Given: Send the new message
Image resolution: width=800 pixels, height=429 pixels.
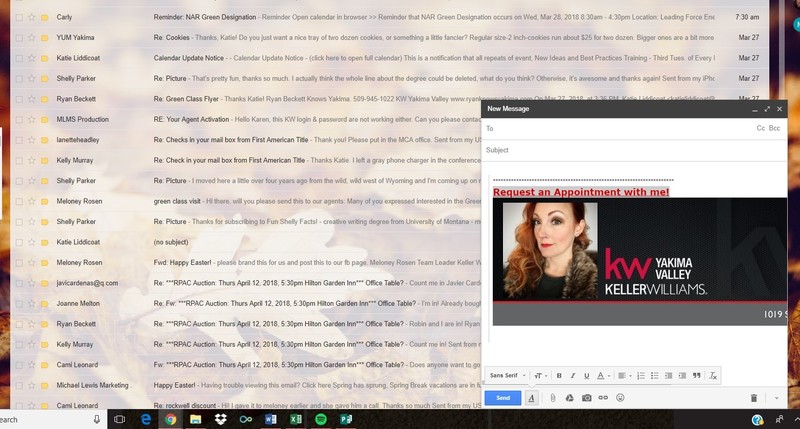Looking at the screenshot, I should 503,398.
